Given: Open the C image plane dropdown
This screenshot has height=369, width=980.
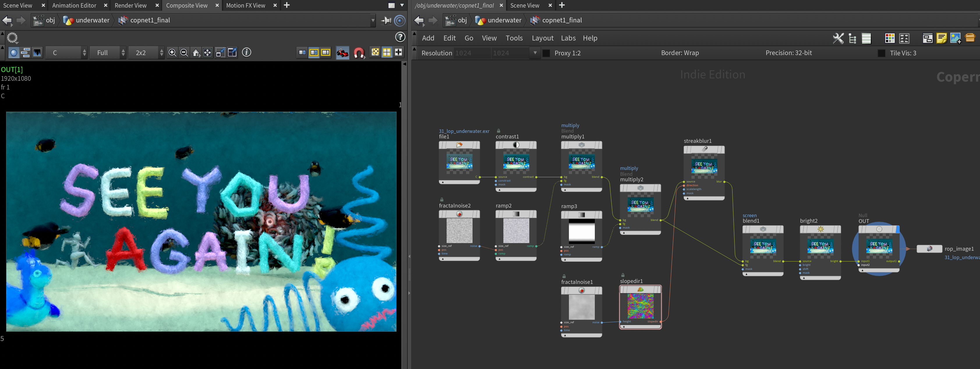Looking at the screenshot, I should click(x=67, y=52).
